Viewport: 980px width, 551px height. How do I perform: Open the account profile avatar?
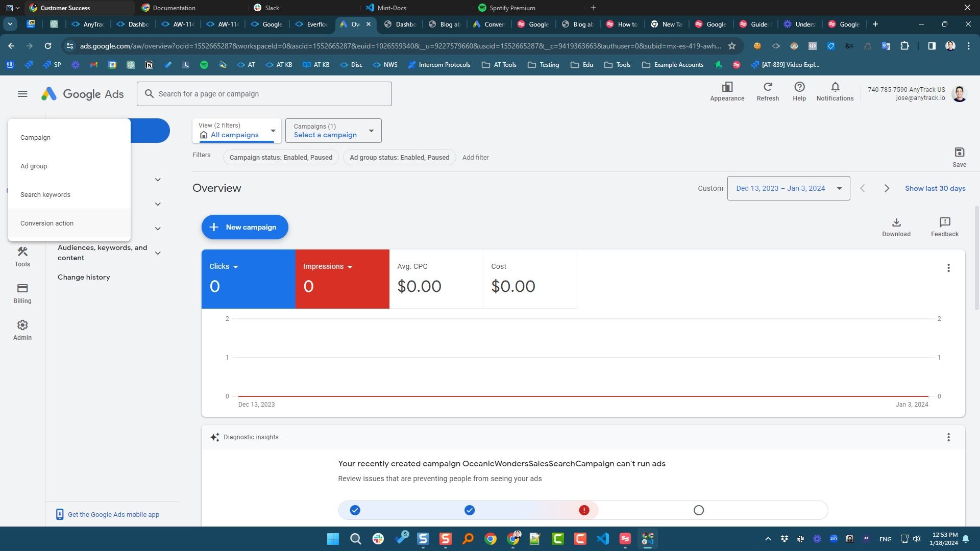pos(959,94)
